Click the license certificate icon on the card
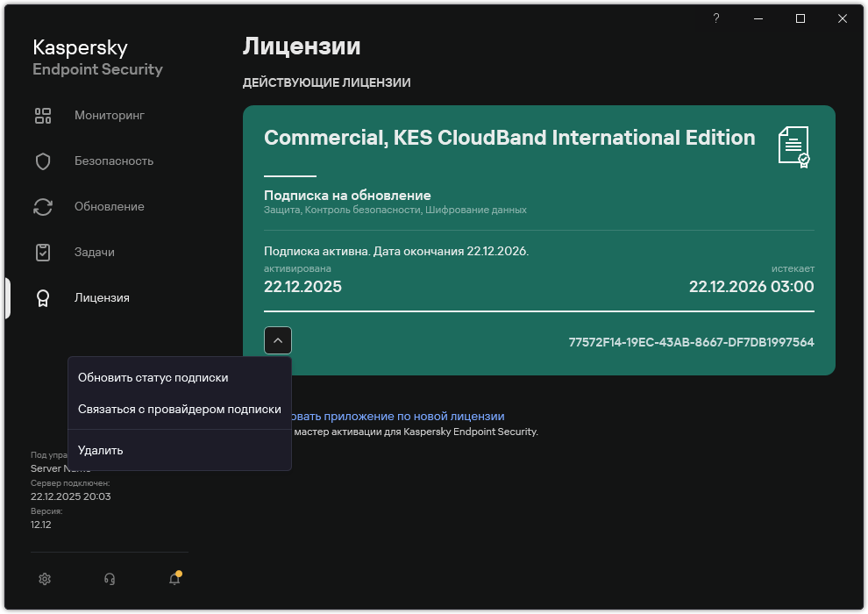 click(792, 147)
